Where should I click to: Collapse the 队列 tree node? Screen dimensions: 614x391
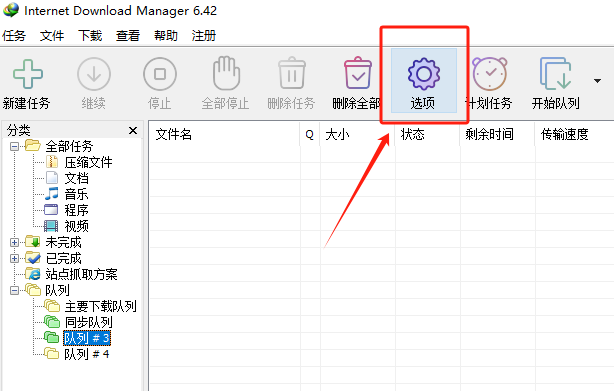(x=14, y=290)
